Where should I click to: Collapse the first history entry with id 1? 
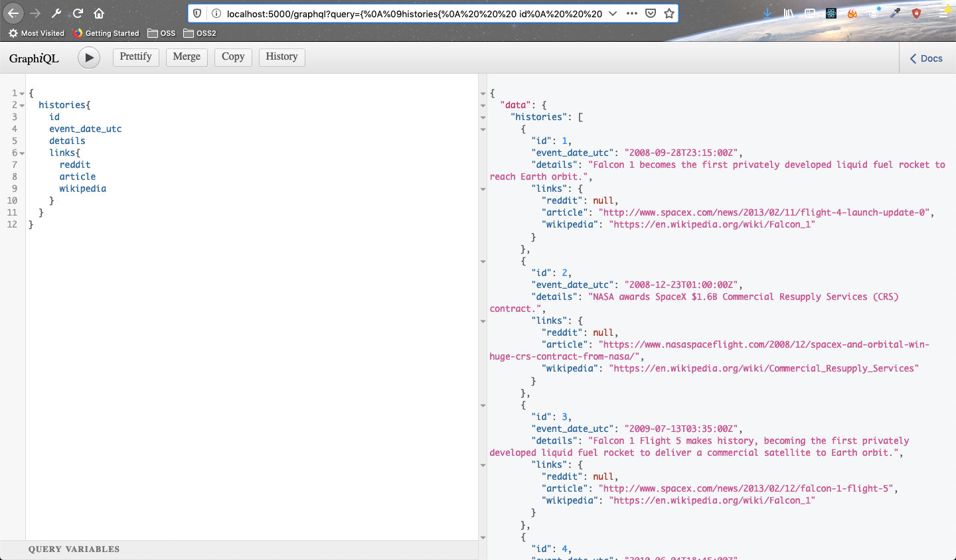click(483, 129)
